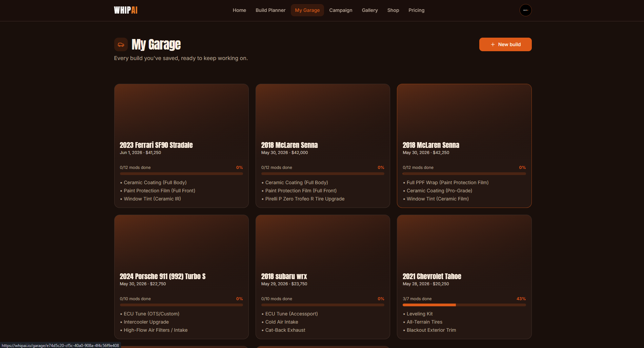Viewport: 644px width, 348px height.
Task: Click the Tahoe 43% progress bar
Action: click(x=464, y=305)
